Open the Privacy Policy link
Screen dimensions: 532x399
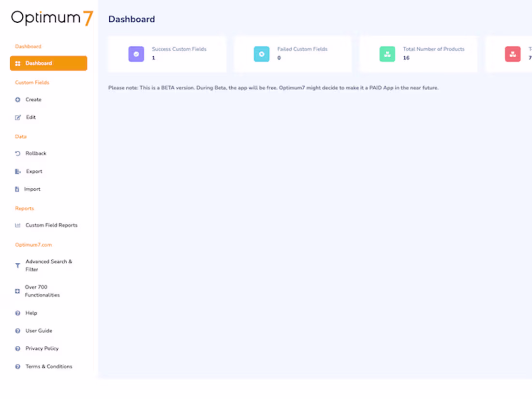(x=42, y=348)
